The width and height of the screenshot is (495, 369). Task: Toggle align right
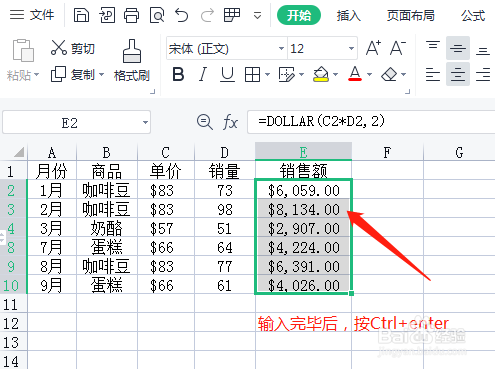483,74
